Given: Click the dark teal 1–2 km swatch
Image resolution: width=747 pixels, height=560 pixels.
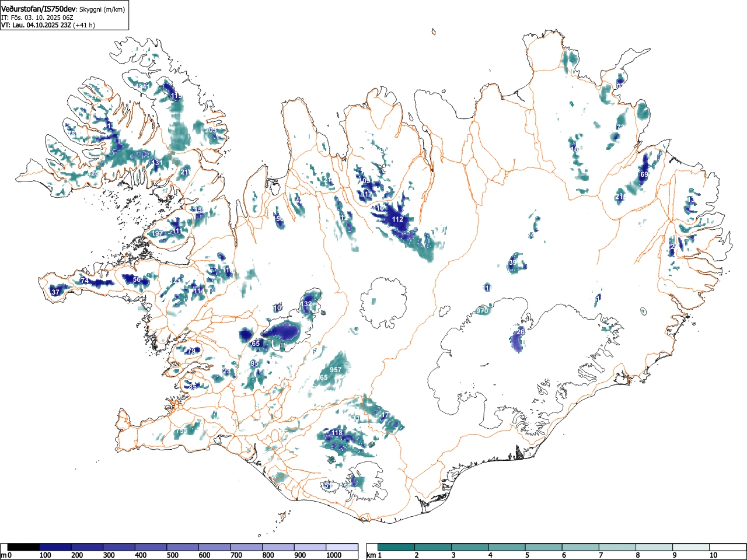Looking at the screenshot, I should coord(396,547).
